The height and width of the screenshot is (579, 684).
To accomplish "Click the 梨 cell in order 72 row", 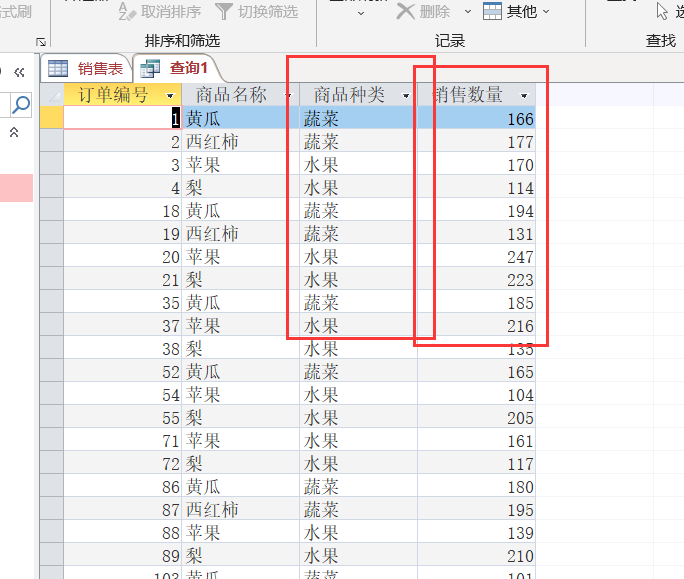I will coord(240,463).
